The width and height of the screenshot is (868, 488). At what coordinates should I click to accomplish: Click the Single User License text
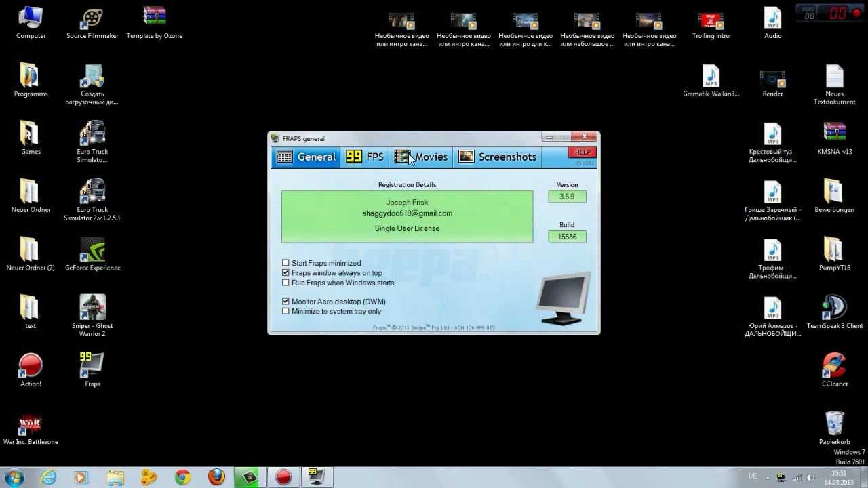coord(407,228)
